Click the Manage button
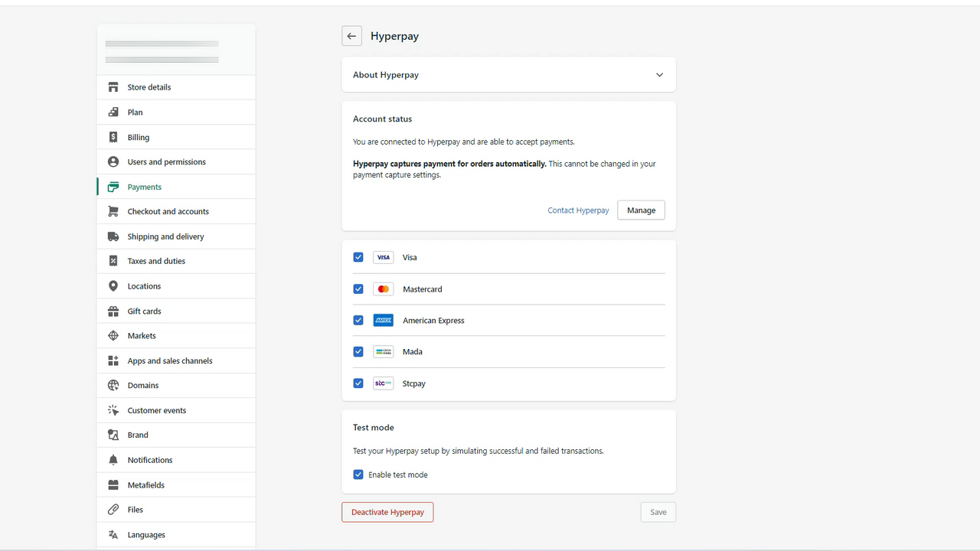The image size is (980, 551). click(x=641, y=210)
